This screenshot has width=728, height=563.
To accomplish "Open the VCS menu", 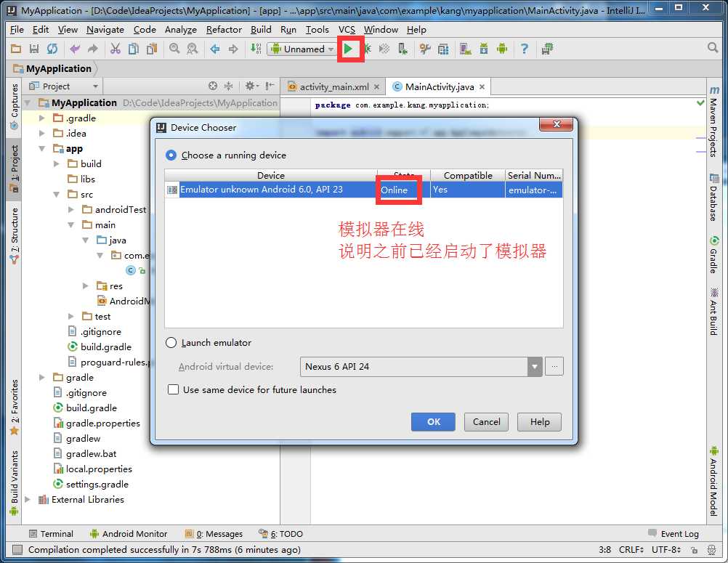I will (x=347, y=29).
